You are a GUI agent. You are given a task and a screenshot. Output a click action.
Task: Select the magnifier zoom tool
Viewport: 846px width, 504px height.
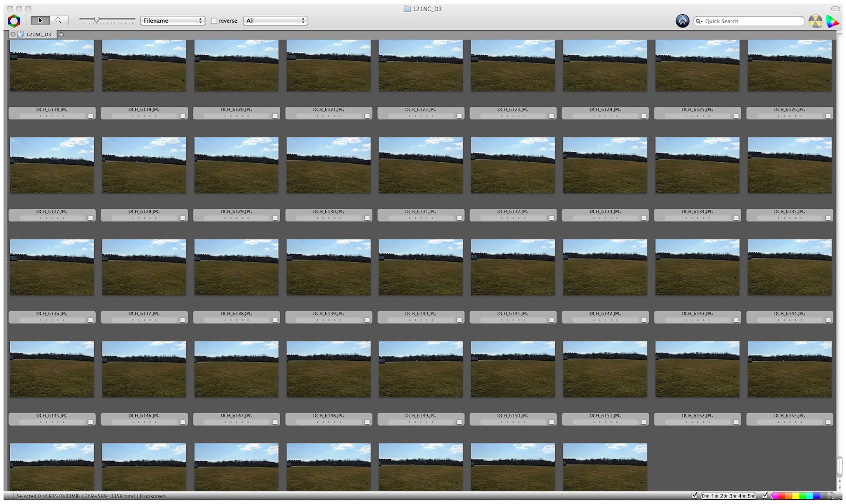click(x=59, y=21)
